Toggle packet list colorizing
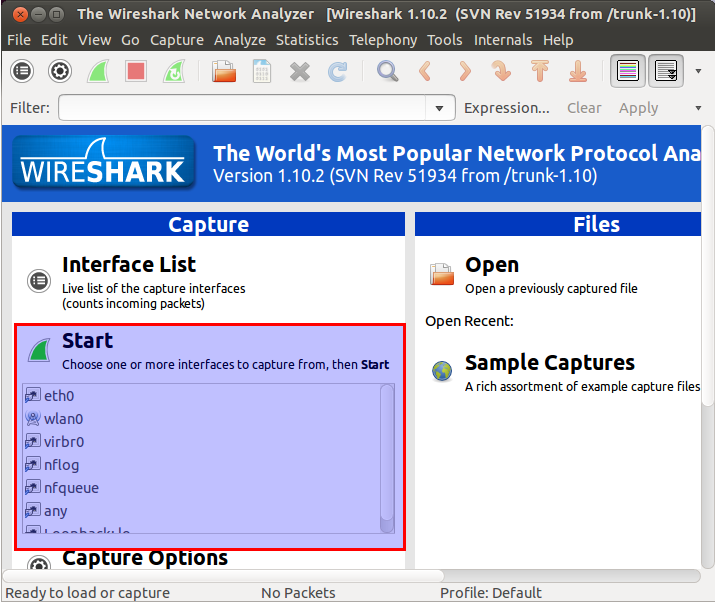 click(x=628, y=71)
